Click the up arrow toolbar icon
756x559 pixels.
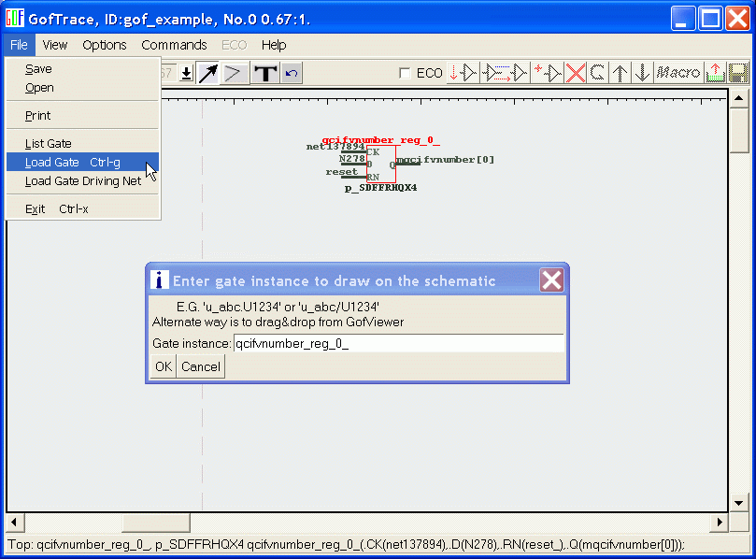(x=620, y=73)
